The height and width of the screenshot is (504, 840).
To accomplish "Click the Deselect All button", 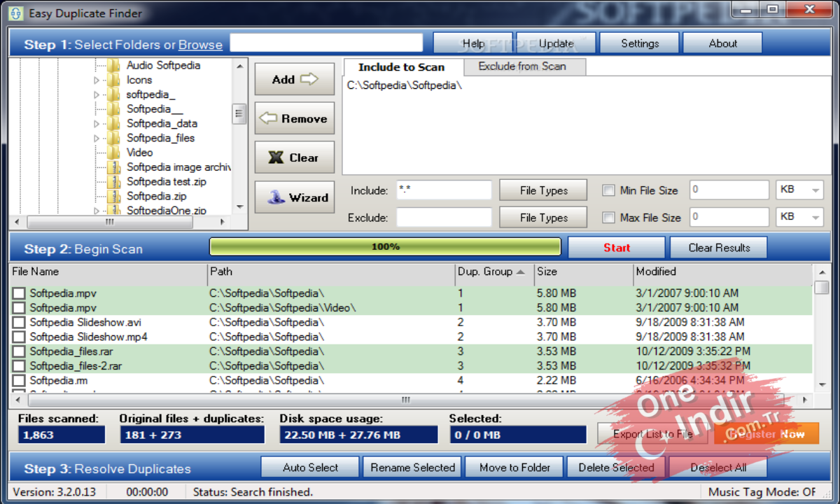I will tap(718, 468).
